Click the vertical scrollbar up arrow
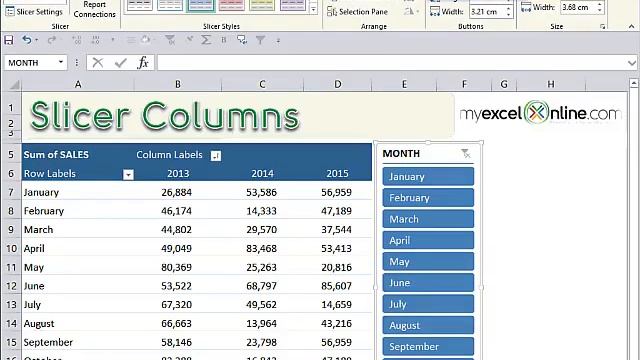640x360 pixels. click(x=633, y=83)
